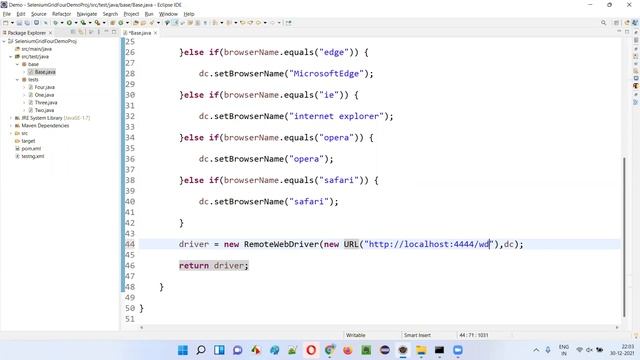Screen dimensions: 640x360
Task: Expand the Maven Dependencies node
Action: 11,126
